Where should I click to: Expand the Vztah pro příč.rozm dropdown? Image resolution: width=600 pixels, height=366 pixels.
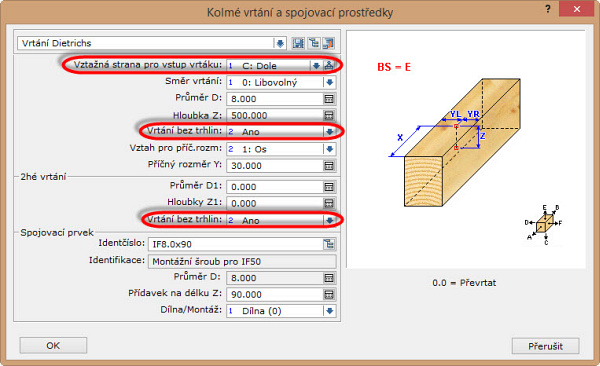click(x=329, y=149)
